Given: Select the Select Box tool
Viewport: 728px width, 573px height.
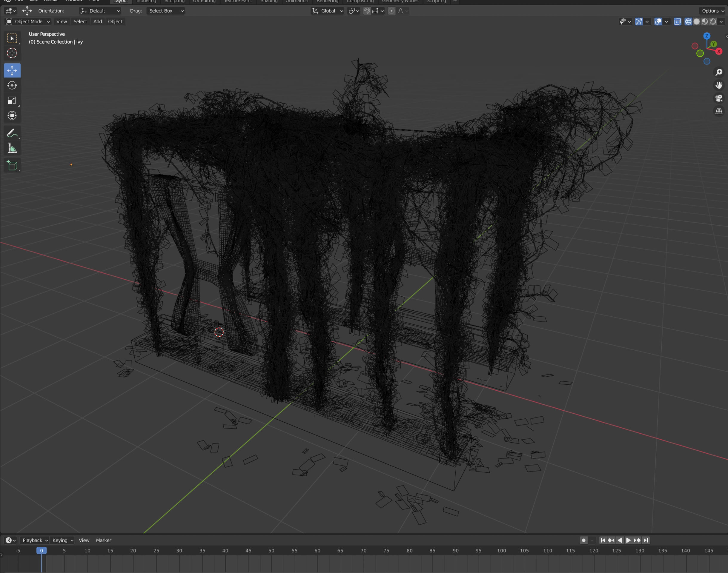Looking at the screenshot, I should pos(12,38).
